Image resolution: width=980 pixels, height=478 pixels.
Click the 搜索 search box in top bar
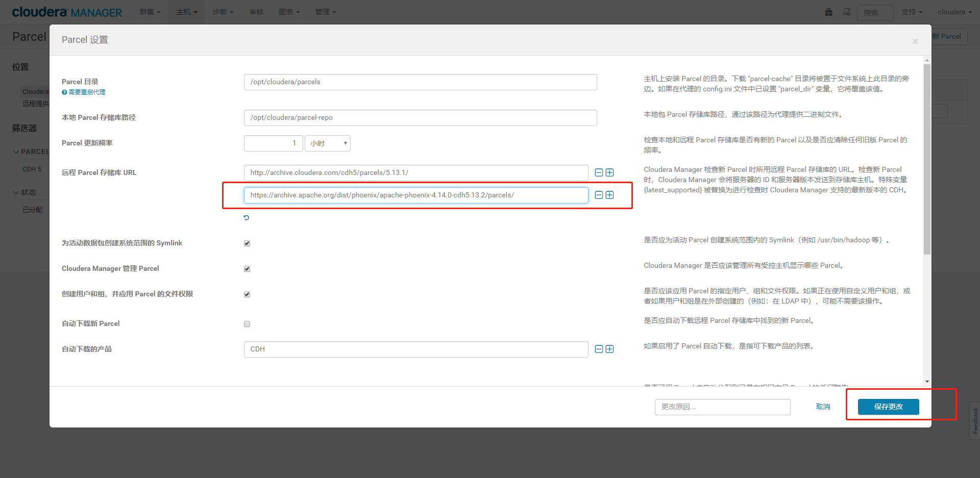[875, 12]
